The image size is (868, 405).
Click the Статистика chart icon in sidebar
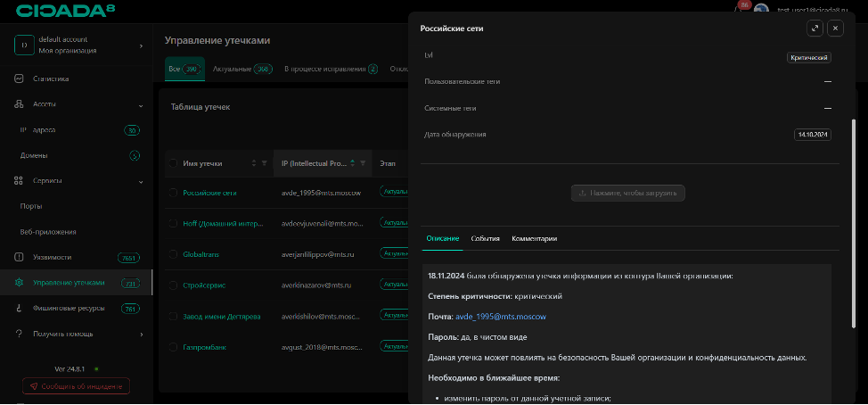tap(19, 79)
